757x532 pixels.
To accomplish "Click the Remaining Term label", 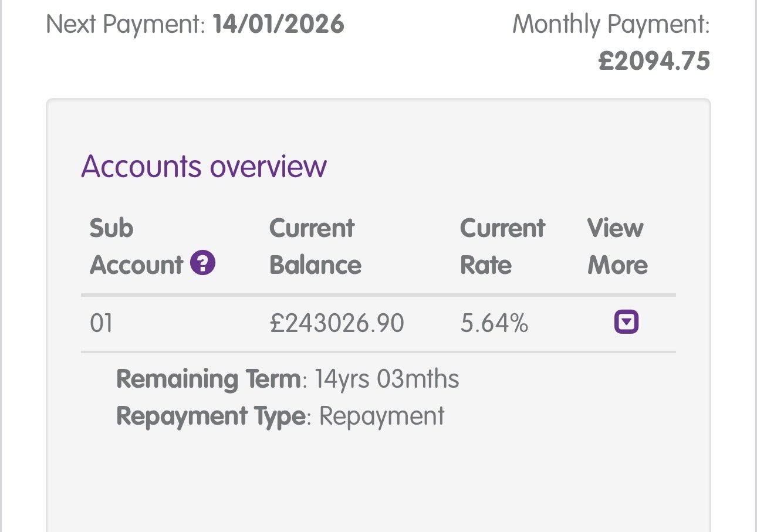I will [208, 379].
